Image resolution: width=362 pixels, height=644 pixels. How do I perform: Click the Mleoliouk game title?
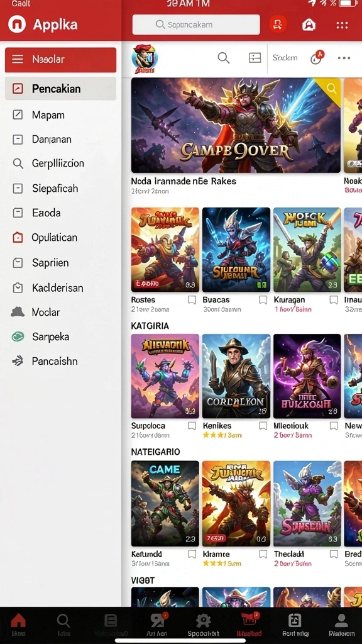tap(291, 426)
